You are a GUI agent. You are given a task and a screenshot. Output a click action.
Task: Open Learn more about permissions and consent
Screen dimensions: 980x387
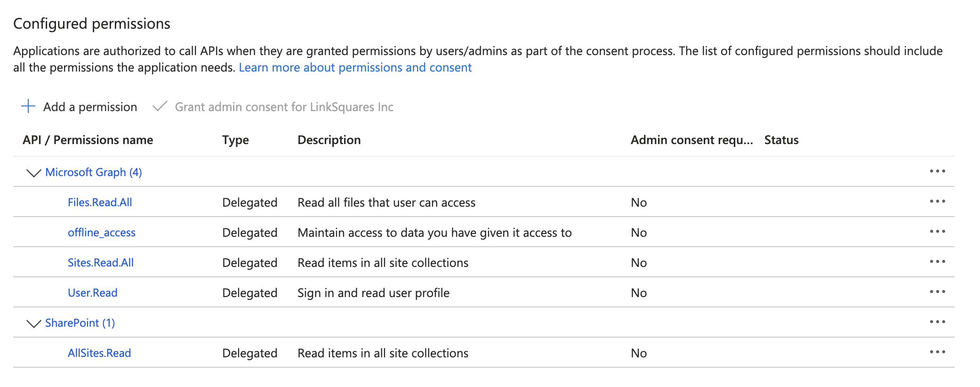pyautogui.click(x=355, y=68)
